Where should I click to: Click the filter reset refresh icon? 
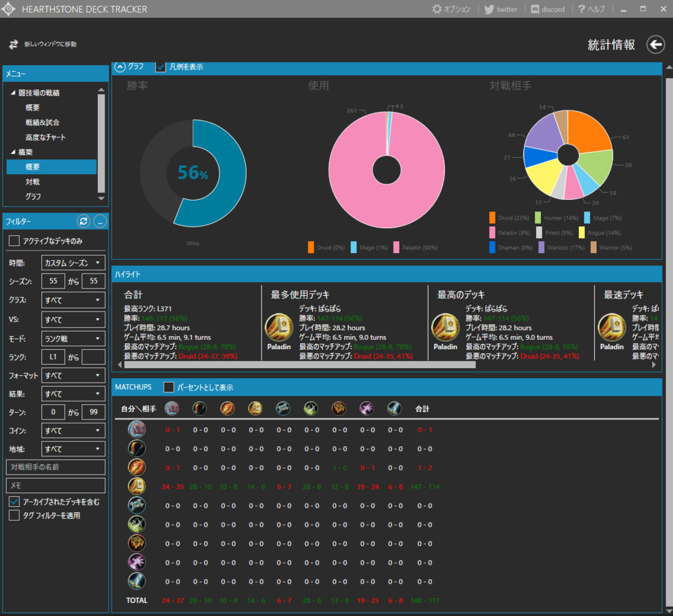pyautogui.click(x=83, y=221)
